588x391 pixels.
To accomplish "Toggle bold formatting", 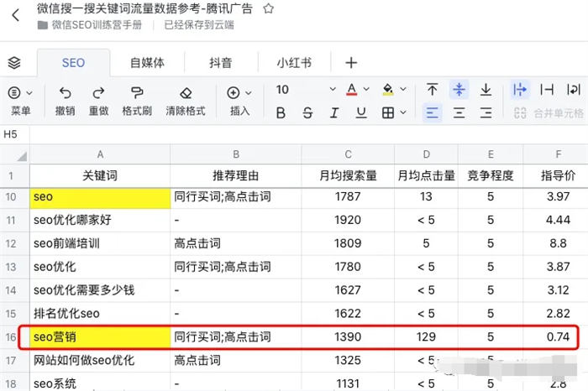I will [281, 113].
